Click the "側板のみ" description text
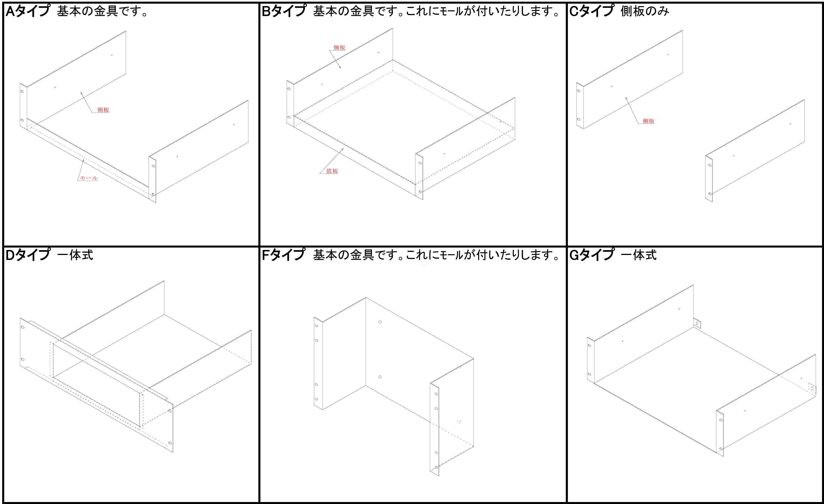This screenshot has height=504, width=824. pos(645,11)
